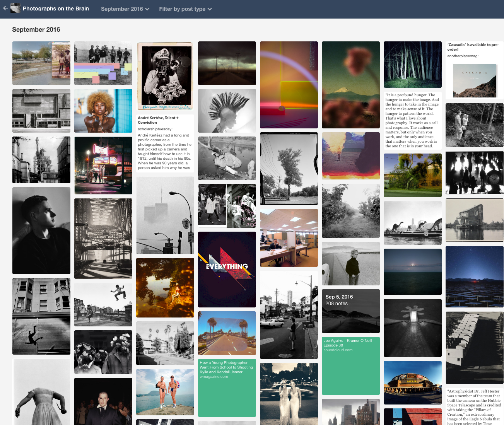Open the woman on street with cars photo
The width and height of the screenshot is (504, 425).
click(289, 315)
